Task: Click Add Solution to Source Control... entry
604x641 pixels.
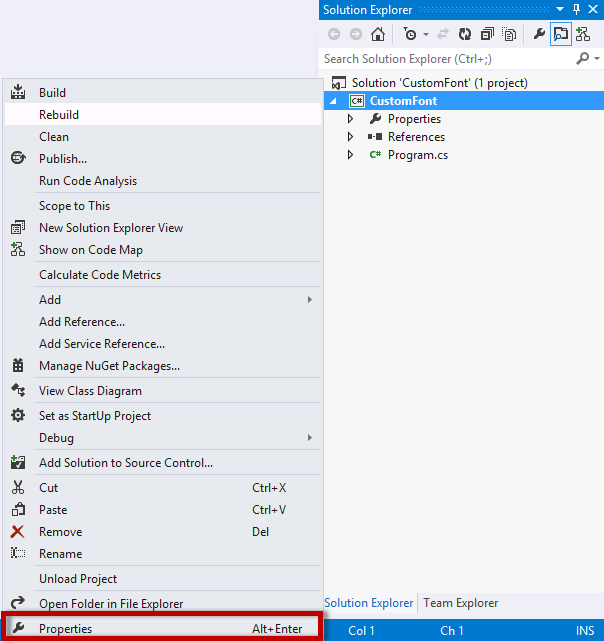Action: (x=163, y=463)
